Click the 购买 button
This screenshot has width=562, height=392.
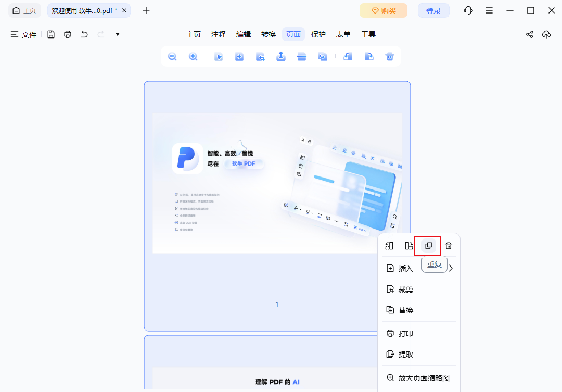(x=384, y=10)
